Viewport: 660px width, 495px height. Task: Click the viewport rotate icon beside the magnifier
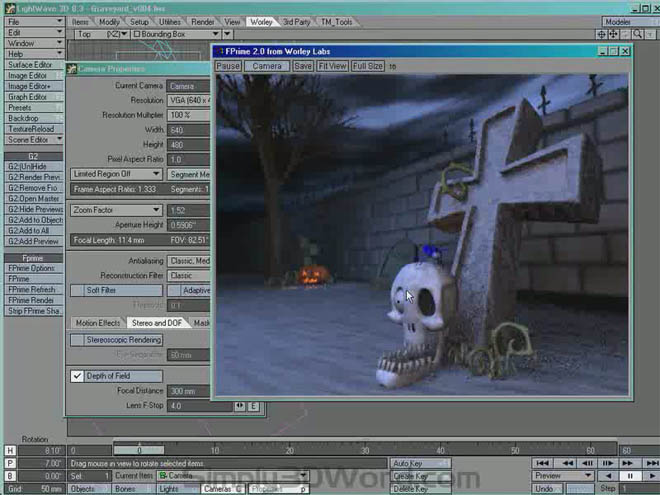coord(625,35)
